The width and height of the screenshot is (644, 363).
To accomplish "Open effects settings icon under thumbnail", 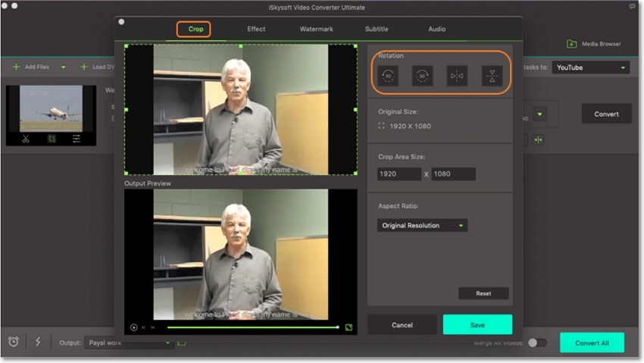I will pyautogui.click(x=77, y=139).
